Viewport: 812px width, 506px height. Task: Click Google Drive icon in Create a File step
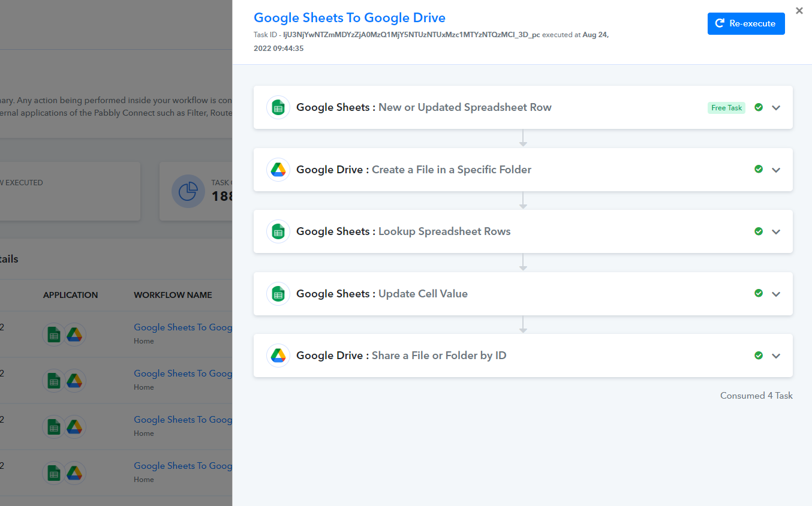(x=278, y=170)
